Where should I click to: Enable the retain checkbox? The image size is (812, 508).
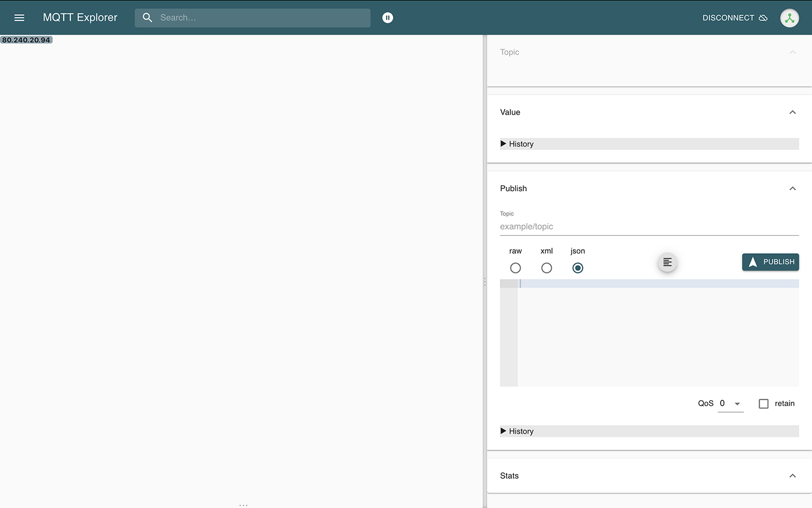pos(764,403)
